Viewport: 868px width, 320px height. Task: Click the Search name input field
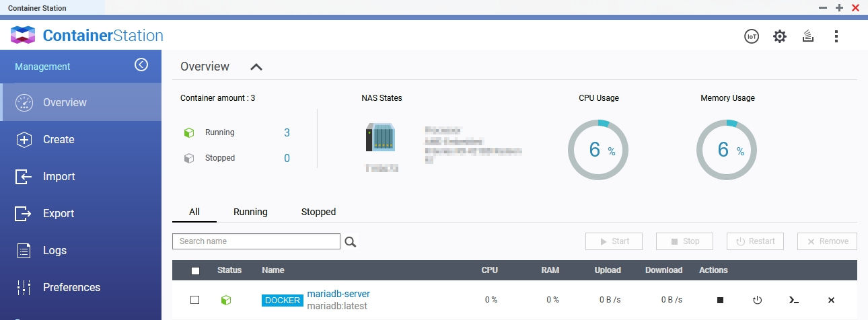coord(256,241)
